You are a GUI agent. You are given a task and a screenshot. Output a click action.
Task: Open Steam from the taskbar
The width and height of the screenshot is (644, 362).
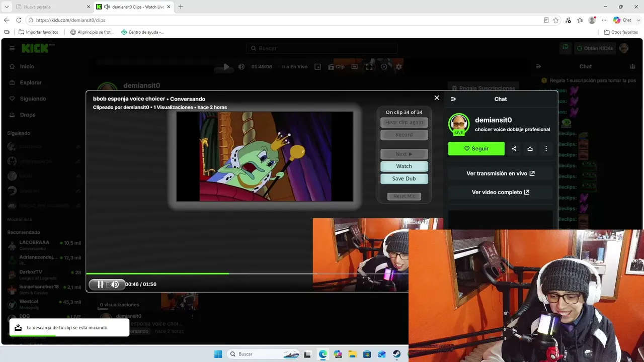pos(397,354)
